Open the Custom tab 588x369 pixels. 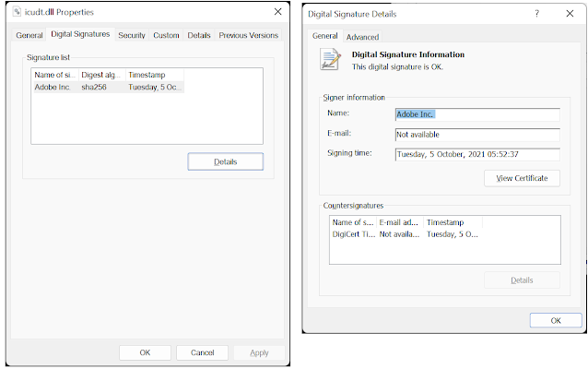(x=166, y=35)
